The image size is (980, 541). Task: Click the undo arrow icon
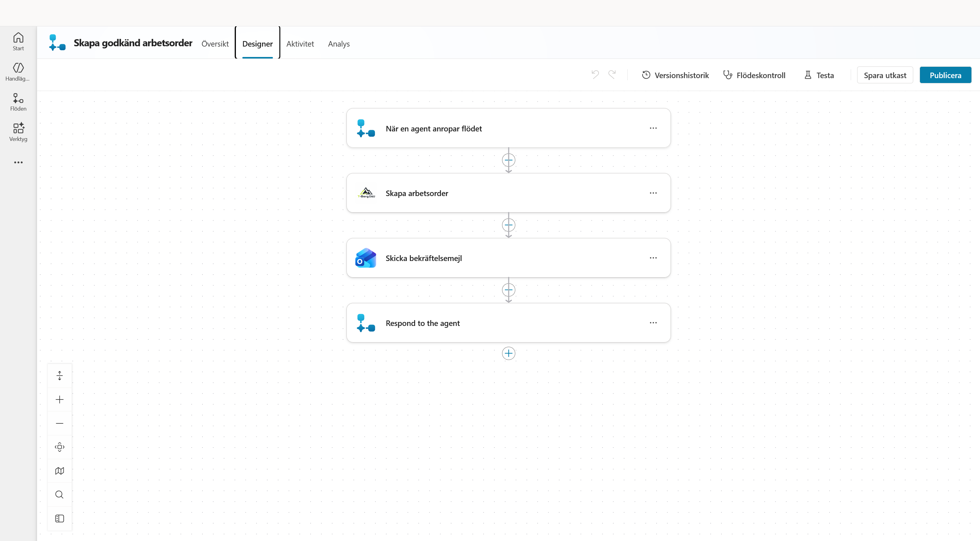[x=595, y=74]
